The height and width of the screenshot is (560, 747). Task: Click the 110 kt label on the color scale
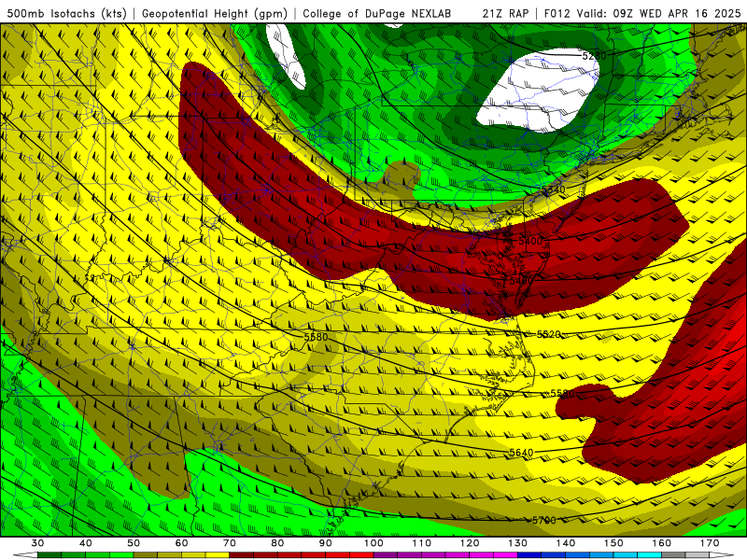click(x=422, y=543)
